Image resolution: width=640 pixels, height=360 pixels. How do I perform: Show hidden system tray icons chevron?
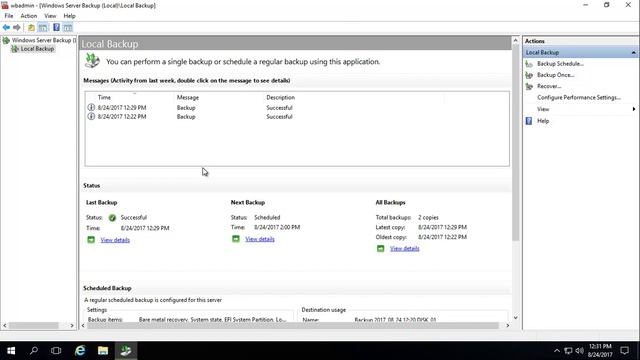557,351
